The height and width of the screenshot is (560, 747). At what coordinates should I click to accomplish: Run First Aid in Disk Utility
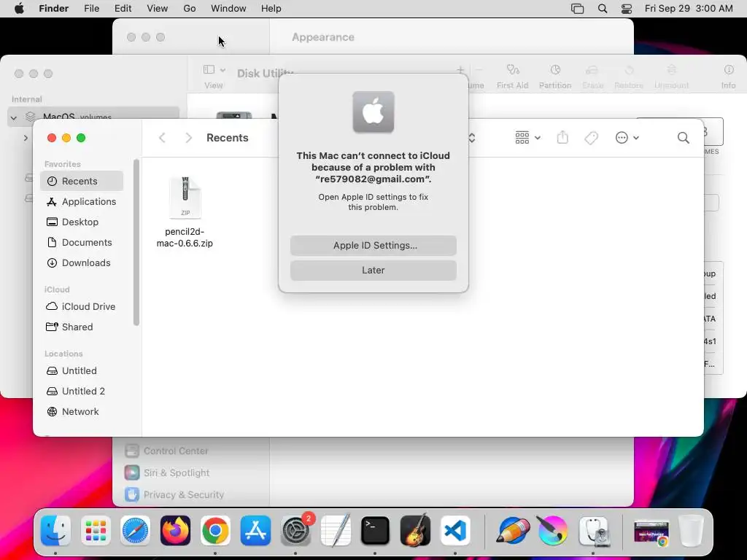coord(512,76)
